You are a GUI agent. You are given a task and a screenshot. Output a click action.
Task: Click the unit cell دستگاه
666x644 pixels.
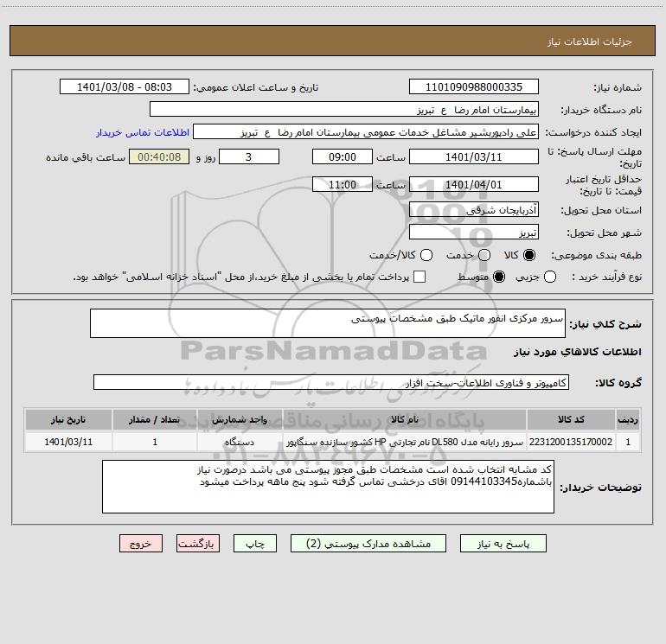pyautogui.click(x=240, y=442)
